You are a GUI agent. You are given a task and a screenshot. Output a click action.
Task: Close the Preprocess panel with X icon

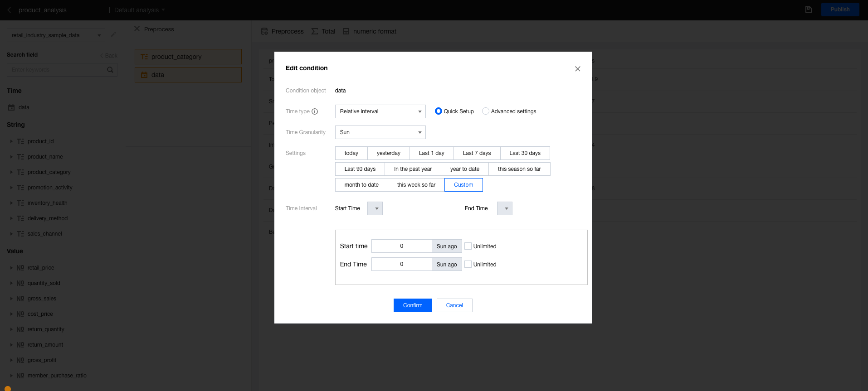137,29
